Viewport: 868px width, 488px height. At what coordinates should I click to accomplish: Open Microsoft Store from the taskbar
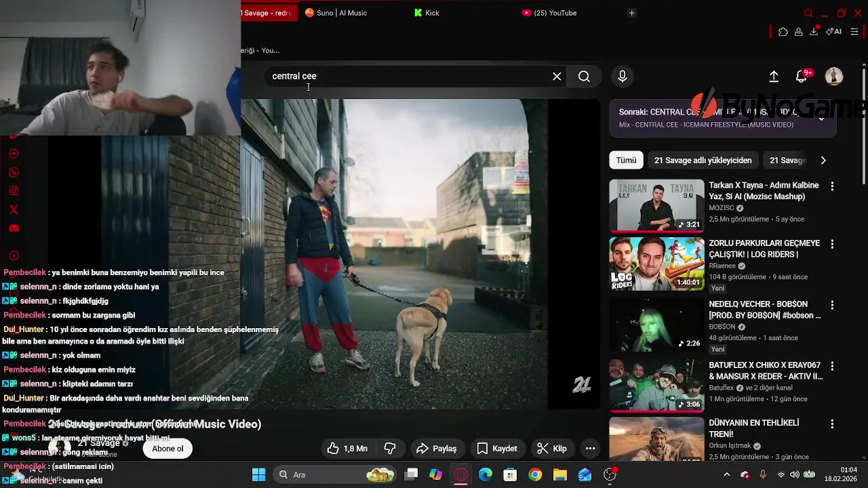(510, 474)
